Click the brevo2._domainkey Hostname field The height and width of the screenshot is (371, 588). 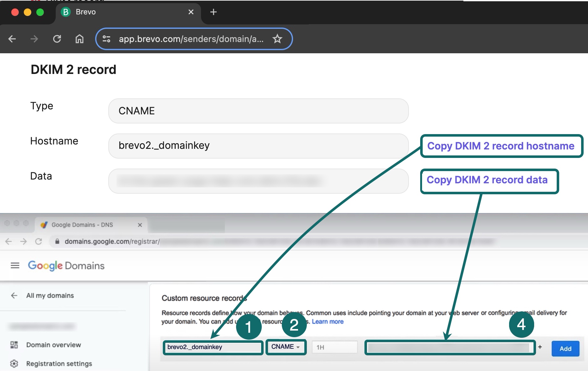click(x=258, y=146)
